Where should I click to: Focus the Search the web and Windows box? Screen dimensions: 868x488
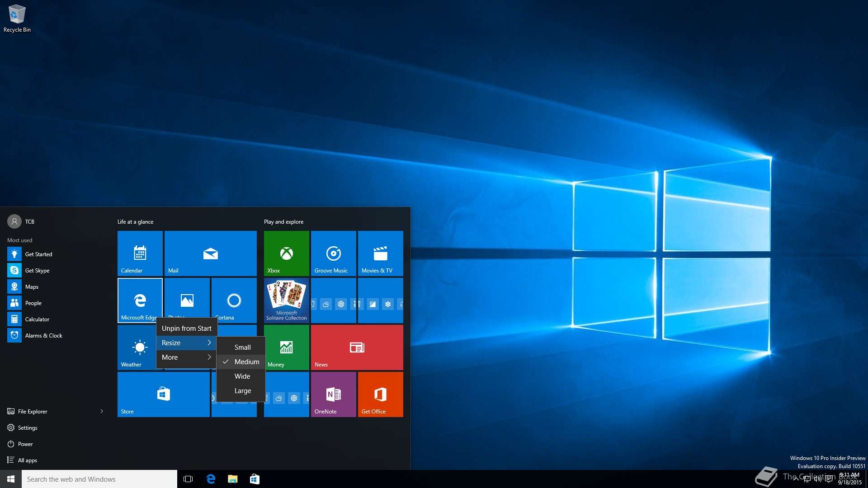tap(99, 479)
